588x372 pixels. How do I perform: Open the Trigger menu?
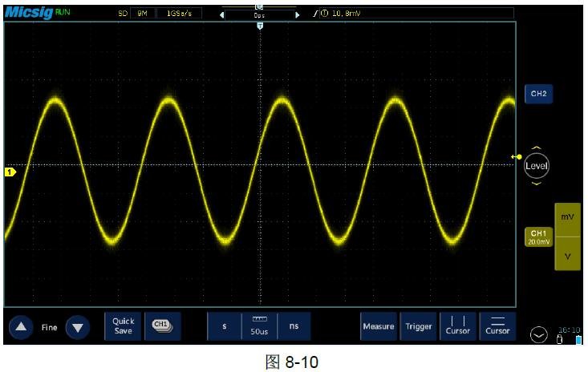tap(418, 326)
